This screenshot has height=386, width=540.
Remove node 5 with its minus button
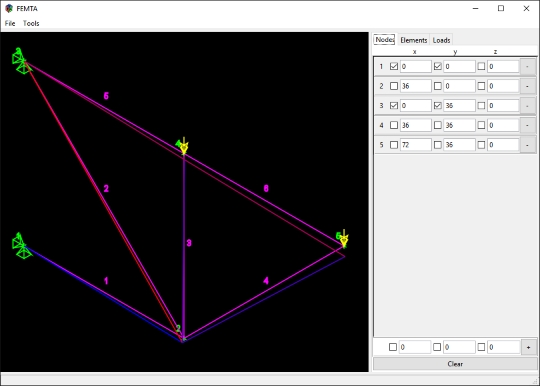pos(527,145)
